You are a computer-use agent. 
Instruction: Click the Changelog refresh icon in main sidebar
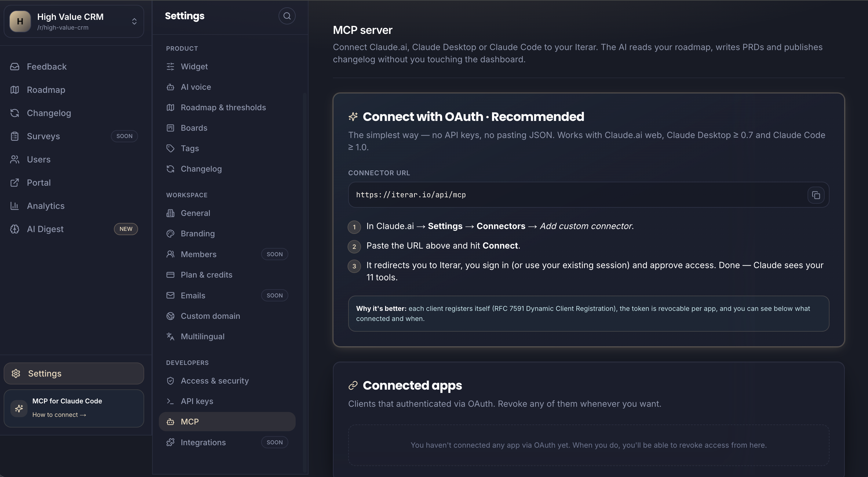[x=14, y=113]
